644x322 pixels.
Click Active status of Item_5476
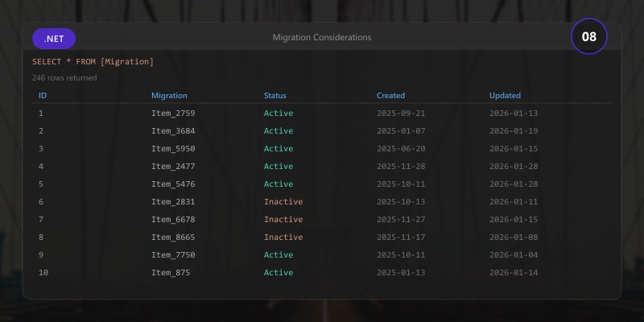point(279,184)
